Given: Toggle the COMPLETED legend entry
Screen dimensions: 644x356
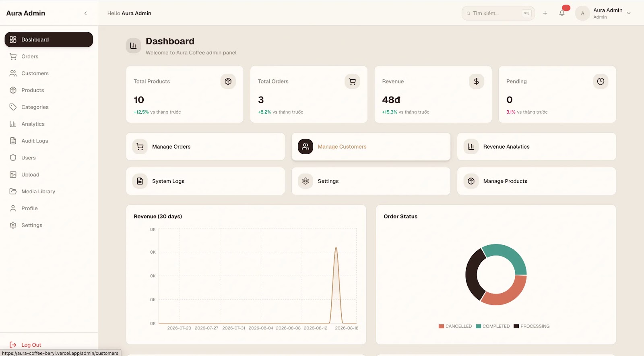Looking at the screenshot, I should (493, 326).
